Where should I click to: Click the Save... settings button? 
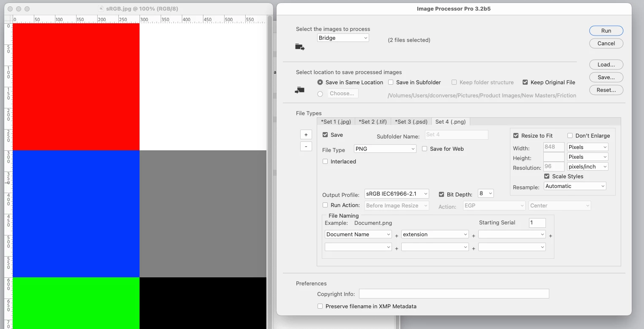click(x=606, y=77)
